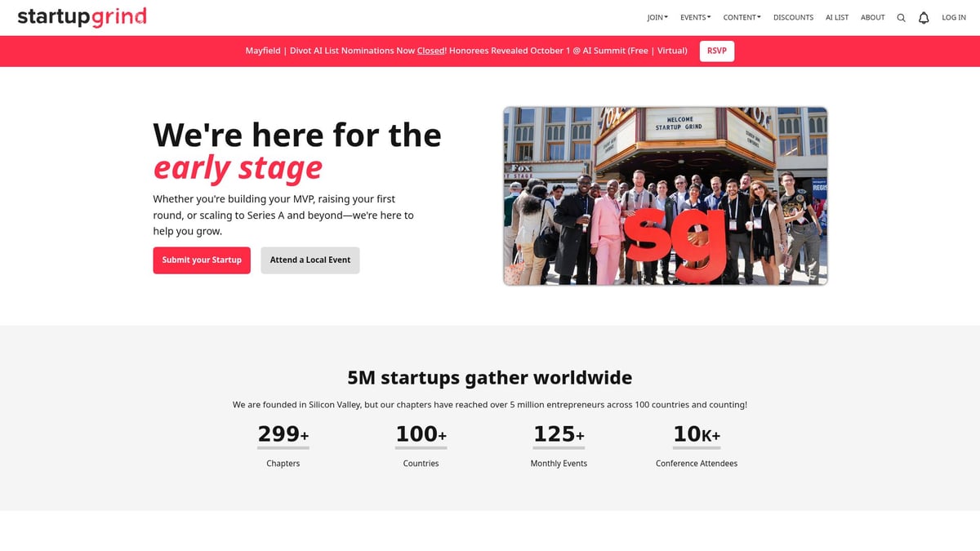Click the LOG IN link
Screen dimensions: 980x551
[954, 17]
